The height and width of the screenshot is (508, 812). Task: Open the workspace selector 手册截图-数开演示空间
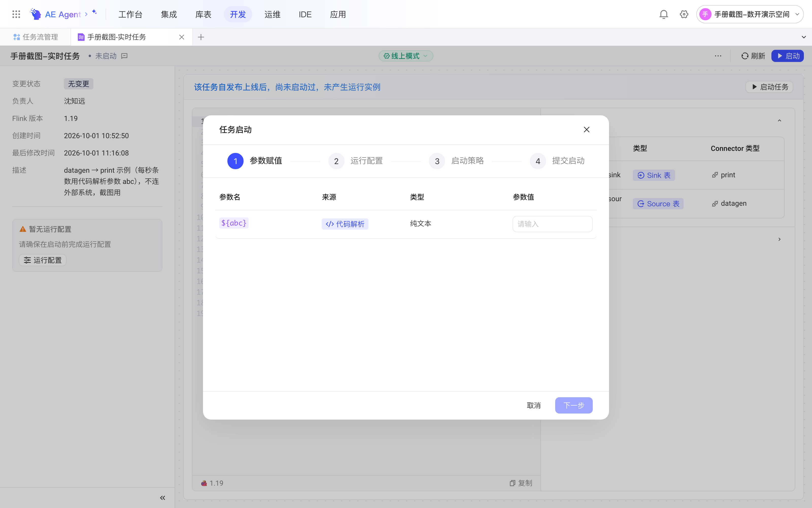tap(750, 14)
